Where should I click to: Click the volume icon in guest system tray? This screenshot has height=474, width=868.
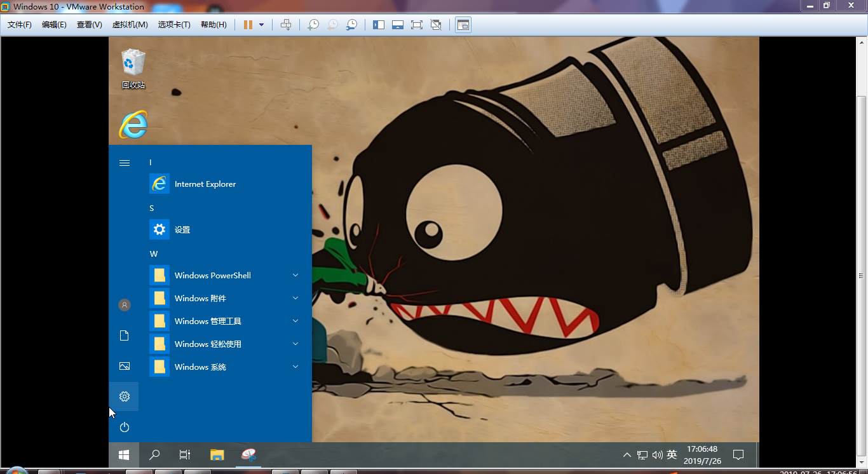(x=657, y=455)
